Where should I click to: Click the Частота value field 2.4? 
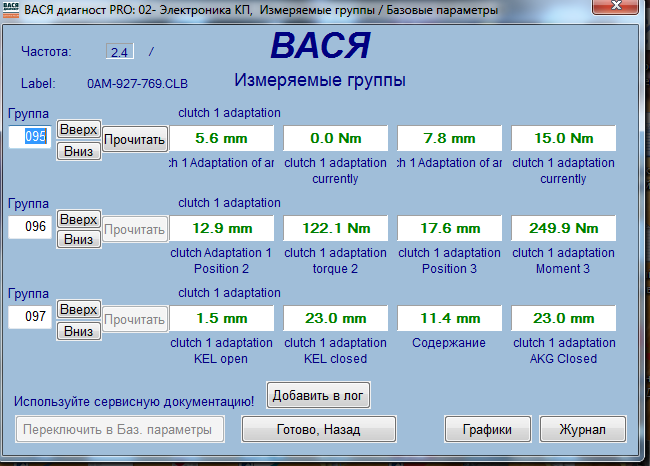120,51
